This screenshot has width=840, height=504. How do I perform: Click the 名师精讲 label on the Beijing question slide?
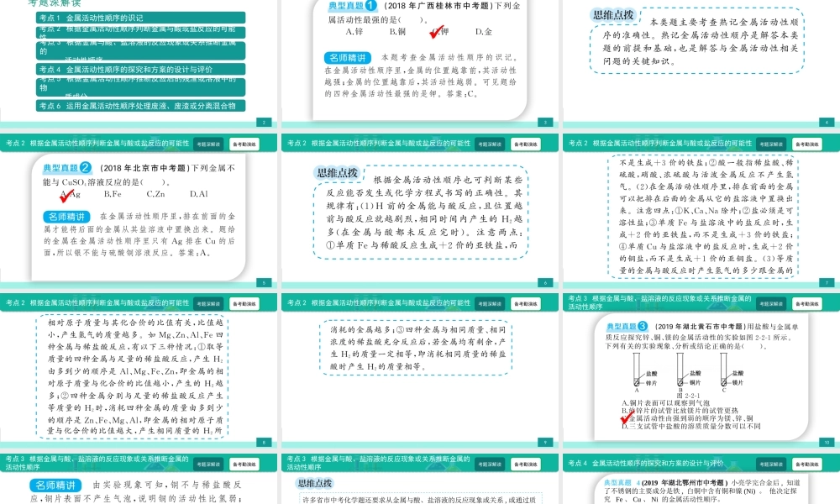click(67, 216)
